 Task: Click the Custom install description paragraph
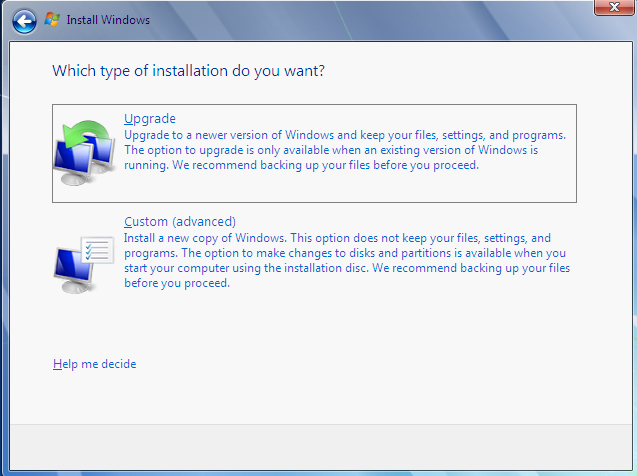coord(347,260)
